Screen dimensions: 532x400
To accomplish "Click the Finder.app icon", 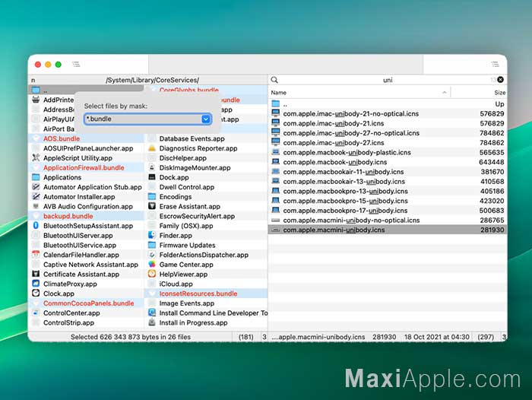I will point(152,235).
